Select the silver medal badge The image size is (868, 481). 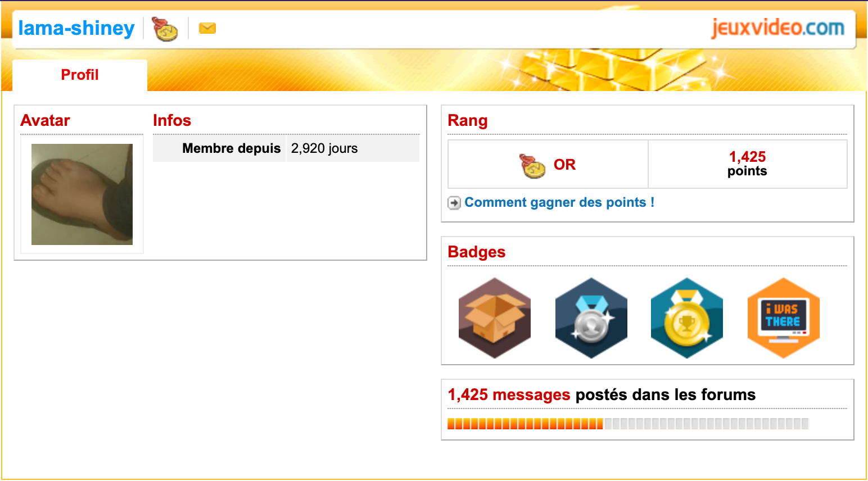coord(591,318)
